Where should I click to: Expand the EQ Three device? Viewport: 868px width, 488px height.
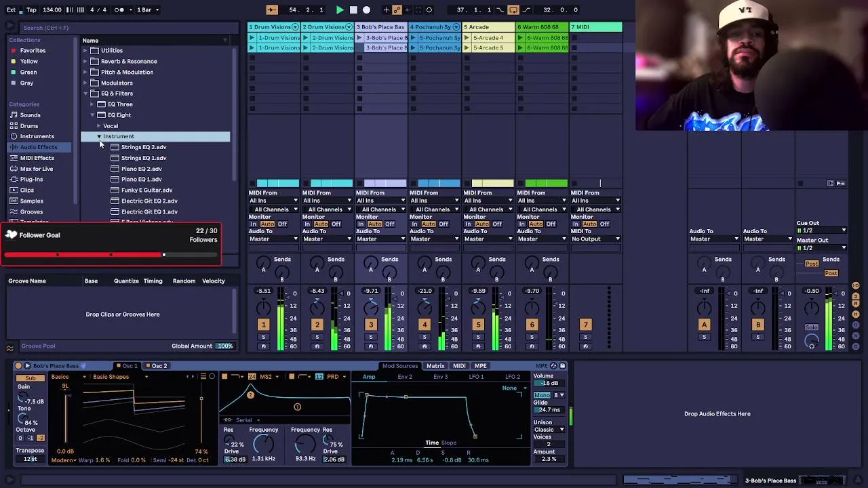(x=92, y=104)
